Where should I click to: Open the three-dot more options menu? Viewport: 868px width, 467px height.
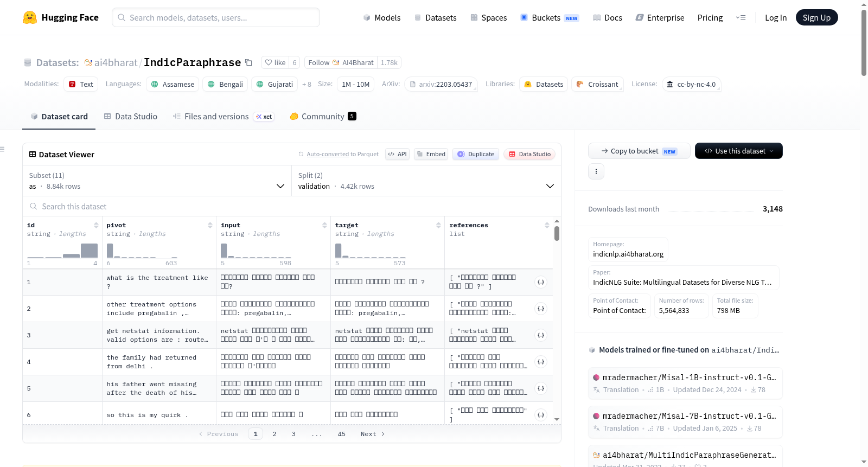[x=596, y=171]
